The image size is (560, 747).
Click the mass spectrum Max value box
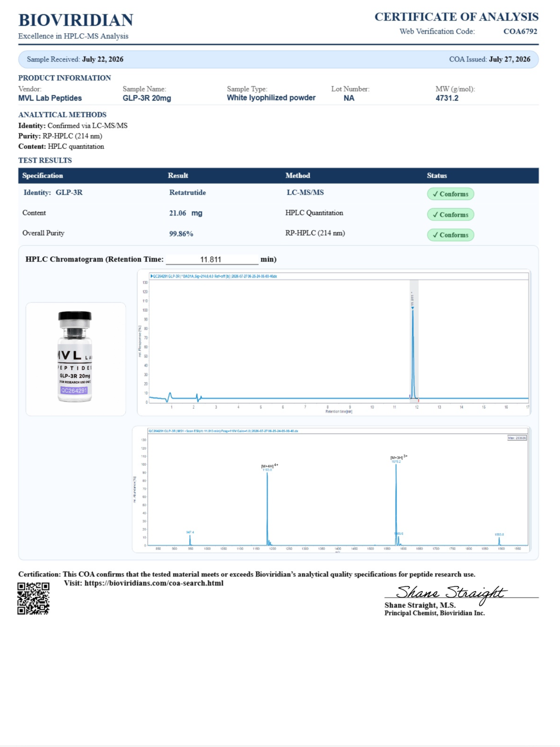click(x=517, y=438)
